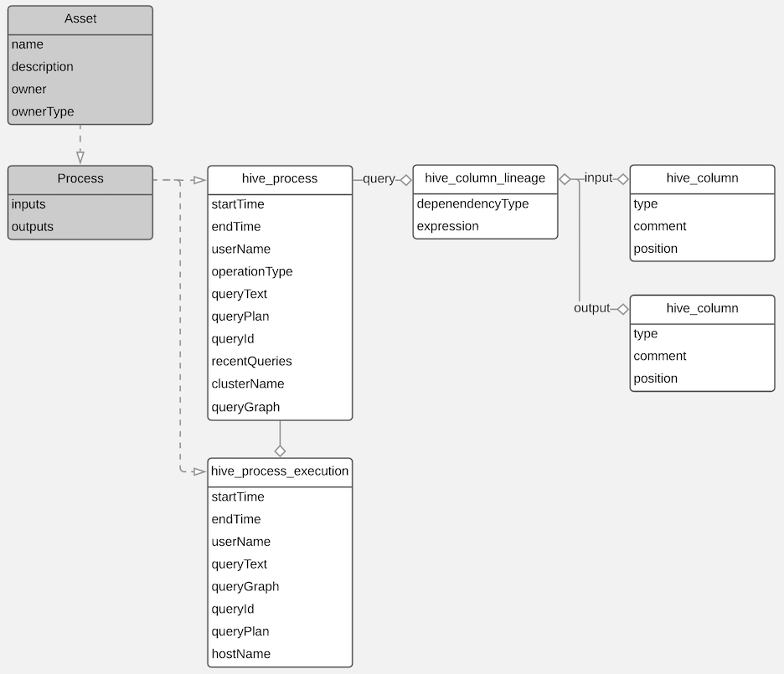Image resolution: width=784 pixels, height=674 pixels.
Task: Click the dashed line between Asset and Process
Action: [80, 138]
